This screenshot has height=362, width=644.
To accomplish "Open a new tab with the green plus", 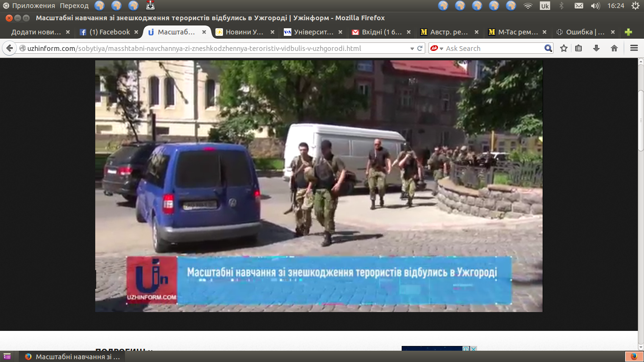I will pyautogui.click(x=628, y=32).
